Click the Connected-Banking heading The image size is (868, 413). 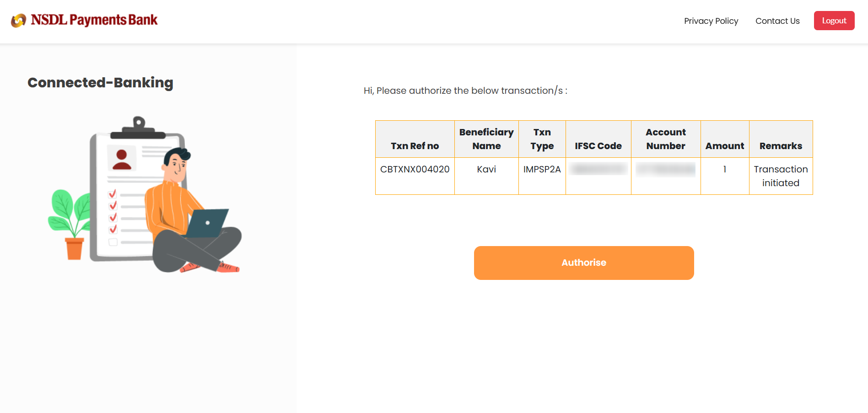click(100, 83)
